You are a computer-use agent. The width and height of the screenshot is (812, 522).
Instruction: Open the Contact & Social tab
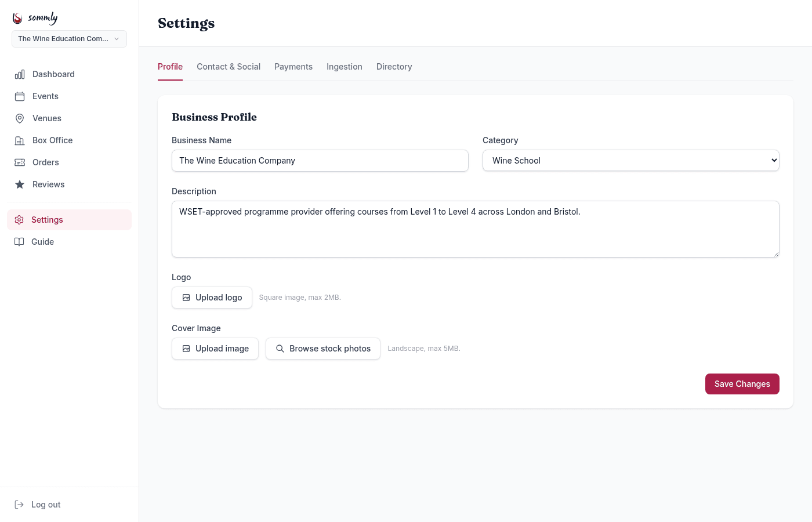click(x=229, y=67)
